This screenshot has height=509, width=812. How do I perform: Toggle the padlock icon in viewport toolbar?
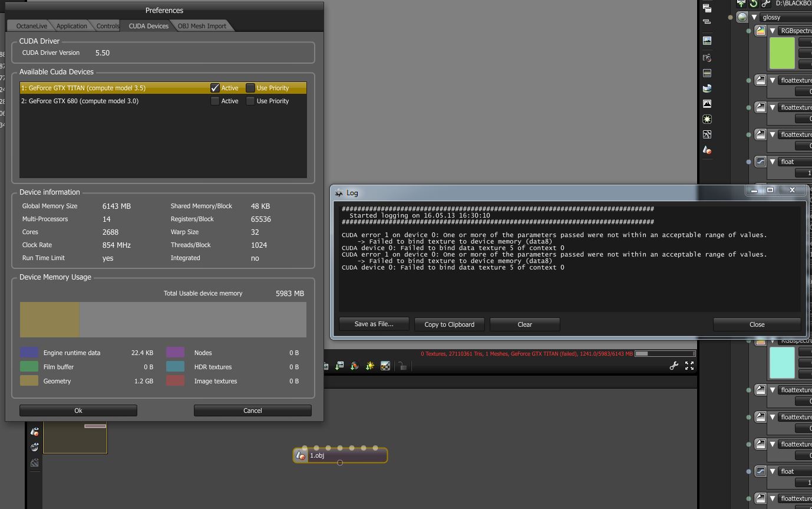click(402, 366)
